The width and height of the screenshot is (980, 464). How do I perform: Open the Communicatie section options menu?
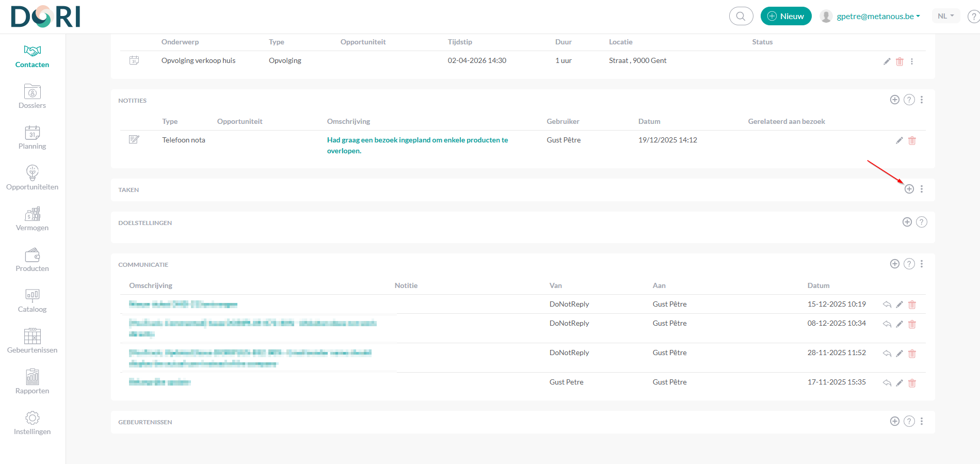tap(922, 264)
